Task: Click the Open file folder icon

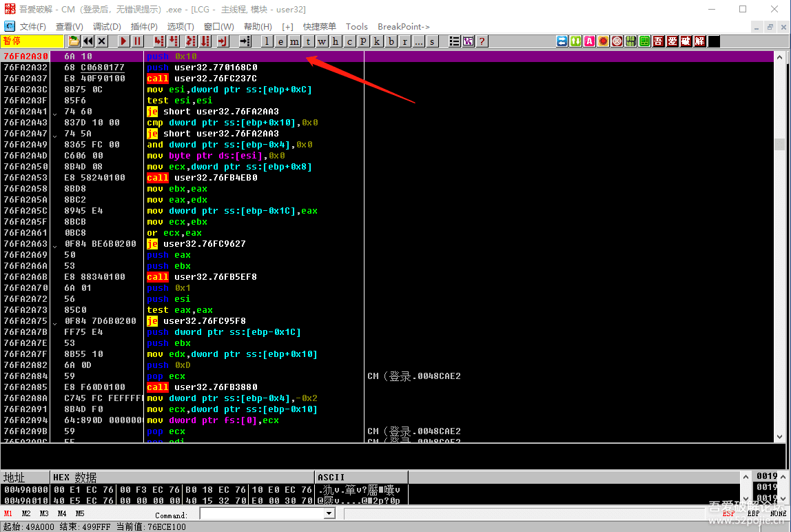Action: click(x=74, y=41)
